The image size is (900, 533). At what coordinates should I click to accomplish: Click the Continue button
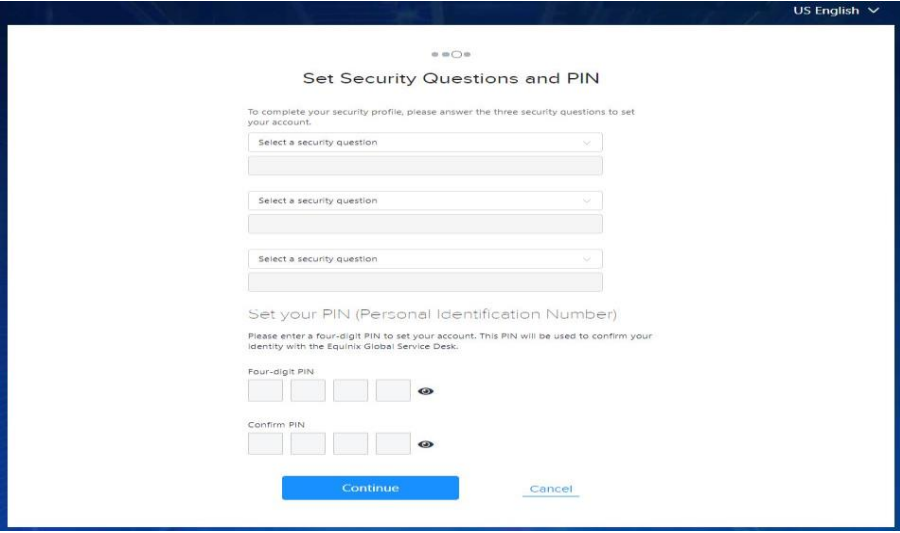(x=370, y=488)
